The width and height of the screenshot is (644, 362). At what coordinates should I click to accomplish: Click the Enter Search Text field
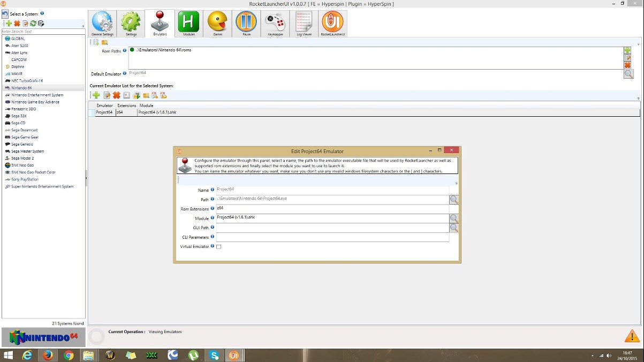coord(43,32)
